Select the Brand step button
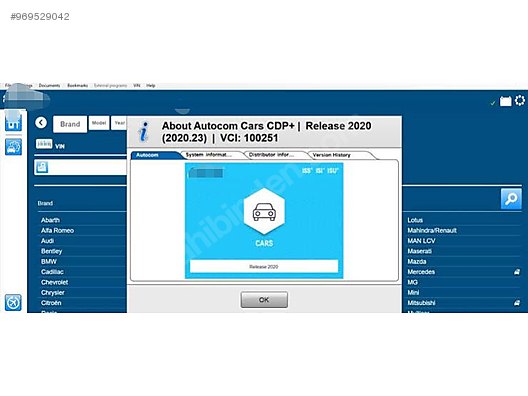 70,124
